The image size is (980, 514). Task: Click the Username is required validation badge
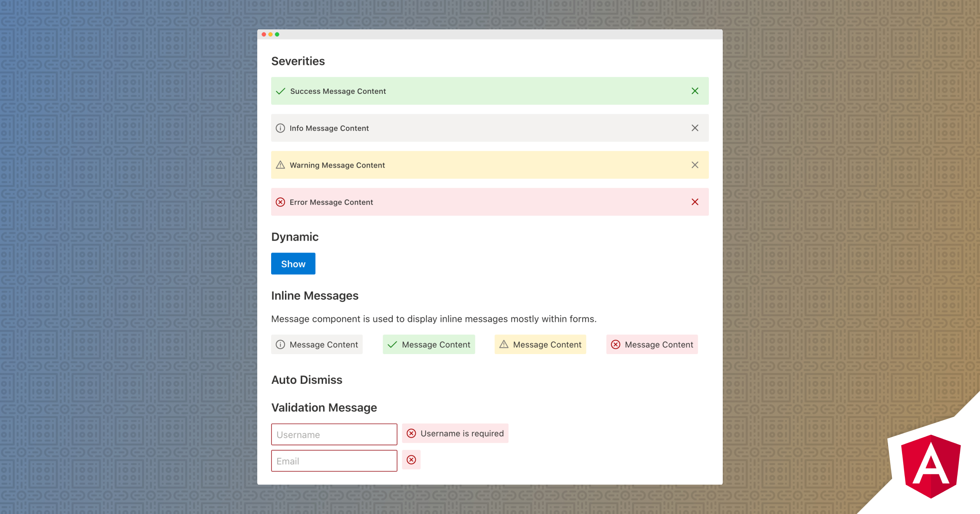[x=455, y=433]
